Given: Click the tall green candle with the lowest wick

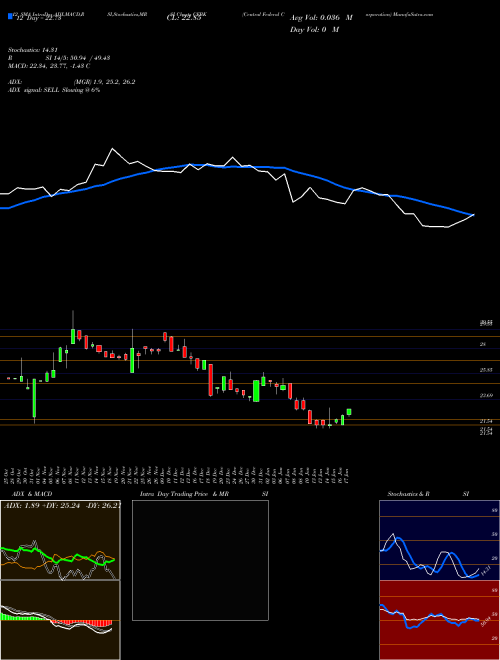Looking at the screenshot, I should pos(35,398).
